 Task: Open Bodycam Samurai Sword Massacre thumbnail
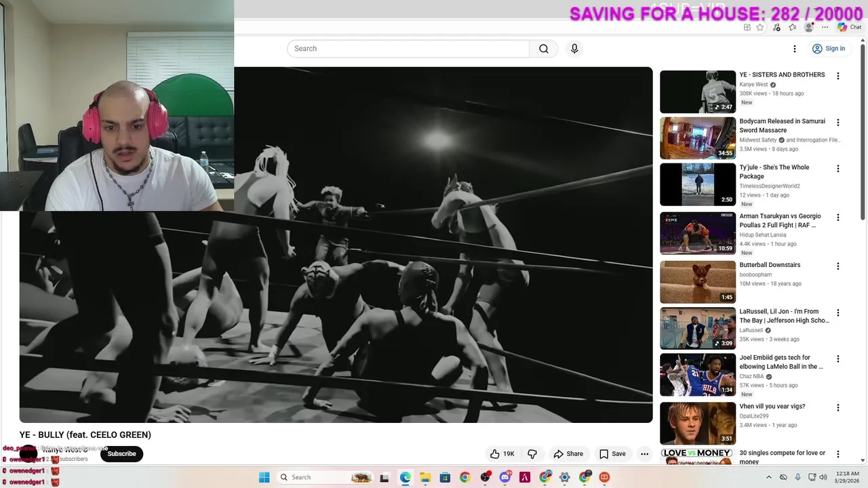coord(698,138)
